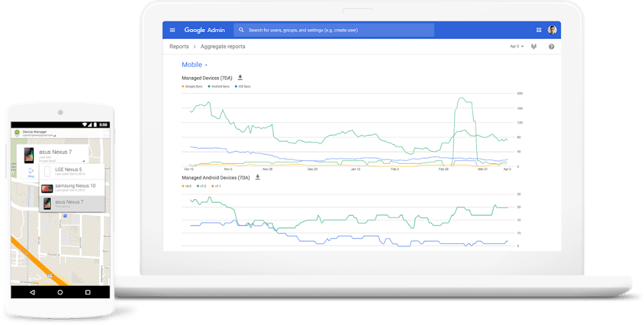Viewport: 644px width, 325px height.
Task: Open the help question mark icon
Action: 551,47
